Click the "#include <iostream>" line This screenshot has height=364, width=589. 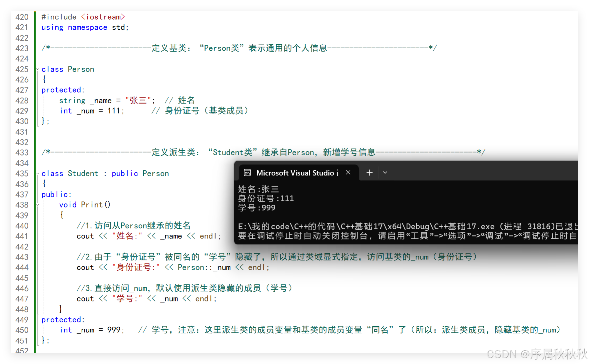click(x=83, y=17)
